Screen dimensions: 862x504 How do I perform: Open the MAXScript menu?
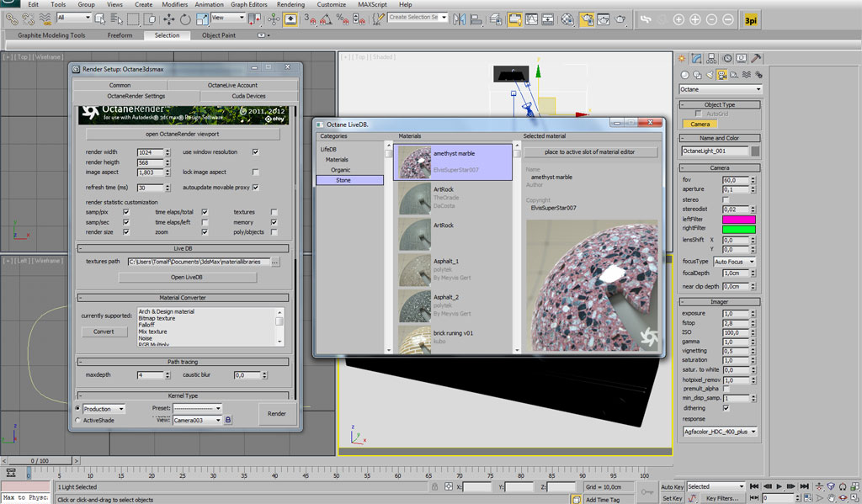click(x=372, y=4)
